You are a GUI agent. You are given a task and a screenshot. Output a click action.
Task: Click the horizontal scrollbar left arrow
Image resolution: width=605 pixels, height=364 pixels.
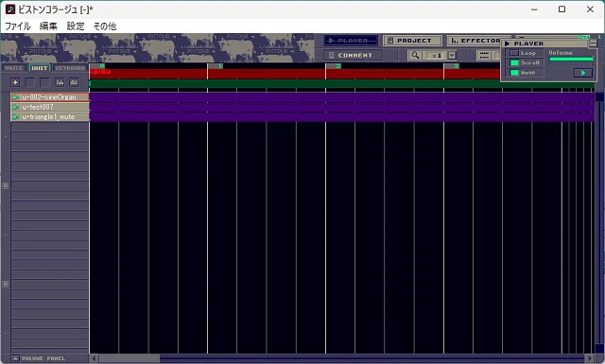point(94,358)
